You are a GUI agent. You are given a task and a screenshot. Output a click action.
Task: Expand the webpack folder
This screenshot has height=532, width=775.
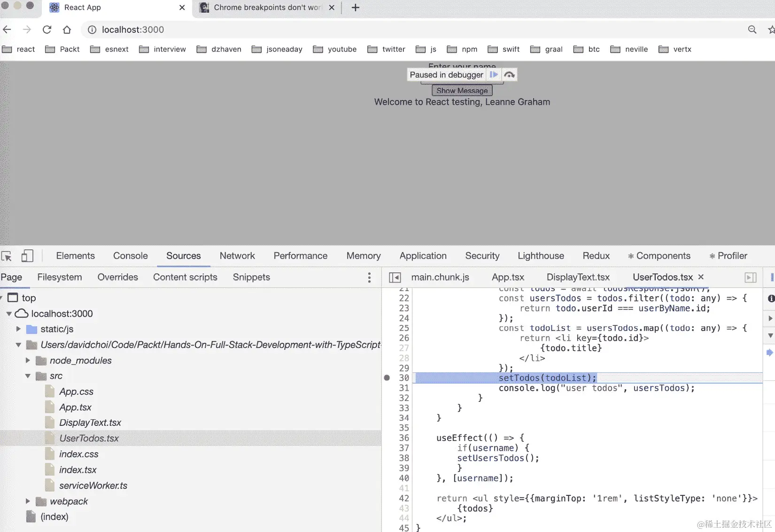[x=28, y=501]
